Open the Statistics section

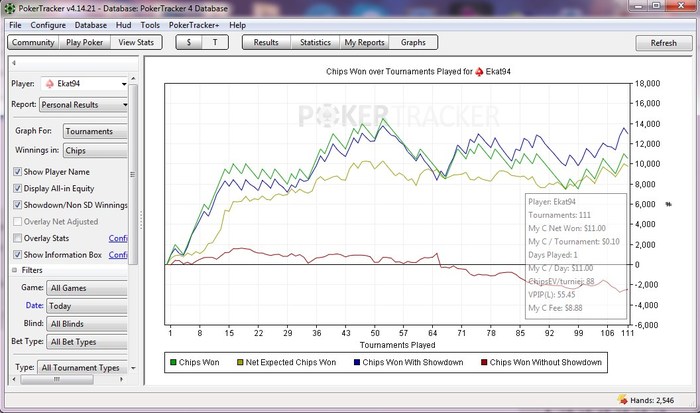click(x=315, y=42)
